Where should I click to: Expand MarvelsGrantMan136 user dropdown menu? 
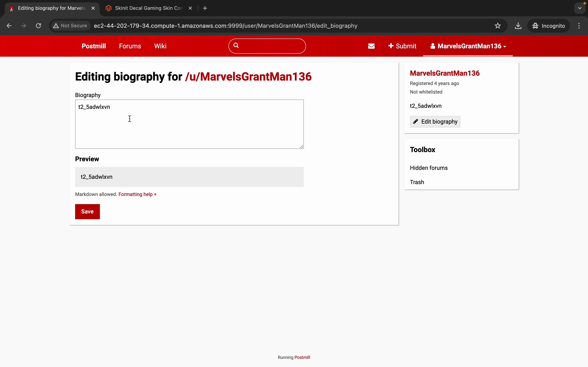pos(468,46)
